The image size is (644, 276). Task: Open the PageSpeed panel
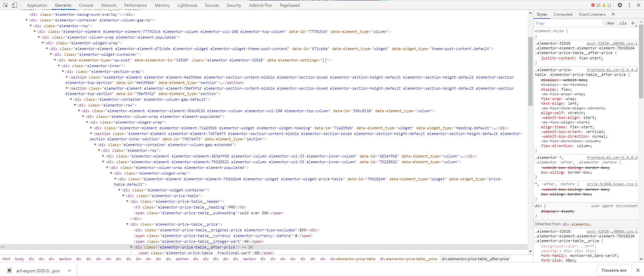pyautogui.click(x=290, y=5)
